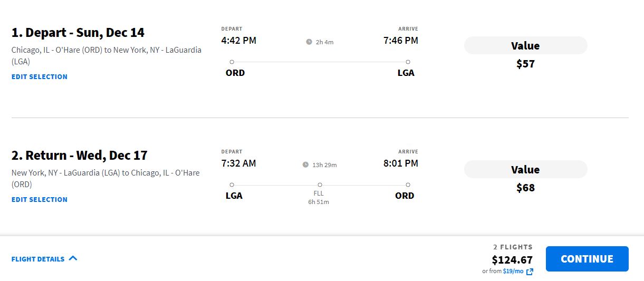Click the ORD arrival circle on return route
The image size is (644, 281).
pos(408,185)
